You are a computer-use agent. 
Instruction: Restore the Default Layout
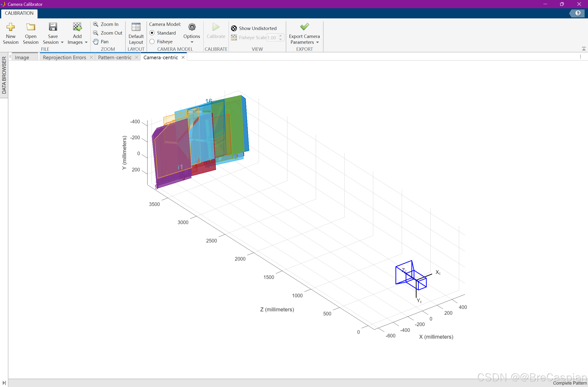[136, 34]
